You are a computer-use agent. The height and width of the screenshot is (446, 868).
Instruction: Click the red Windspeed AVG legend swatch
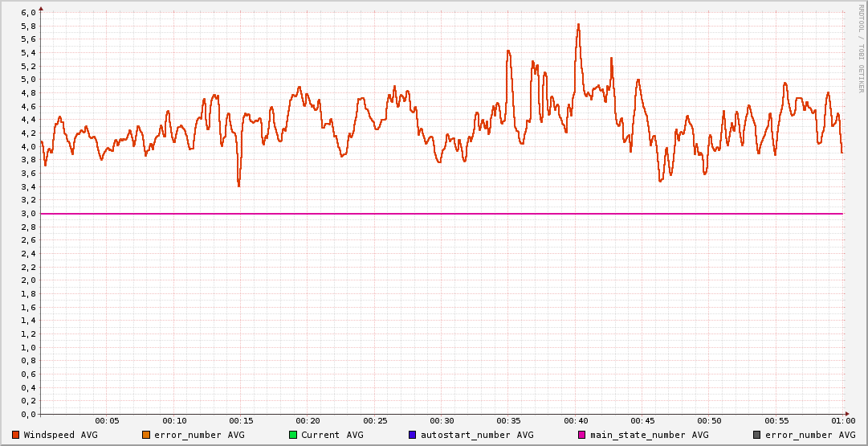15,435
